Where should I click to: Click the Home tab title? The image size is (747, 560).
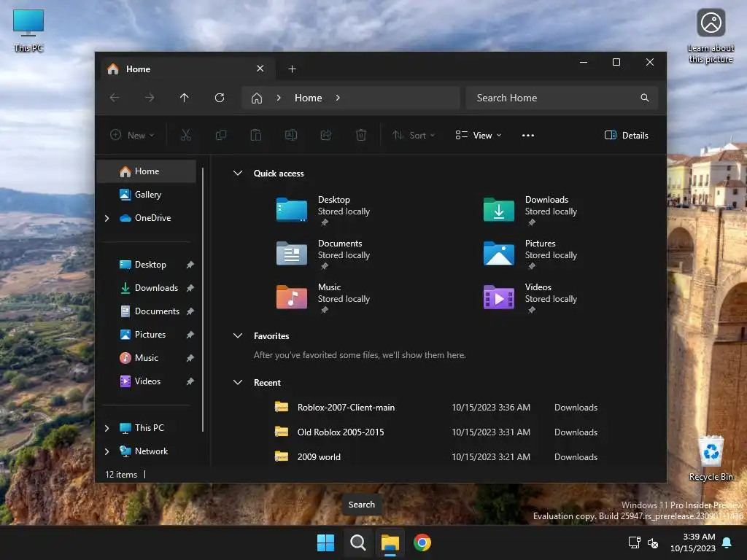coord(138,69)
